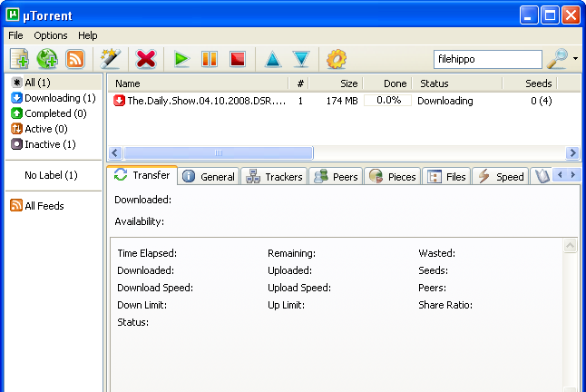586x392 pixels.
Task: Start the torrent with green play icon
Action: click(x=181, y=59)
